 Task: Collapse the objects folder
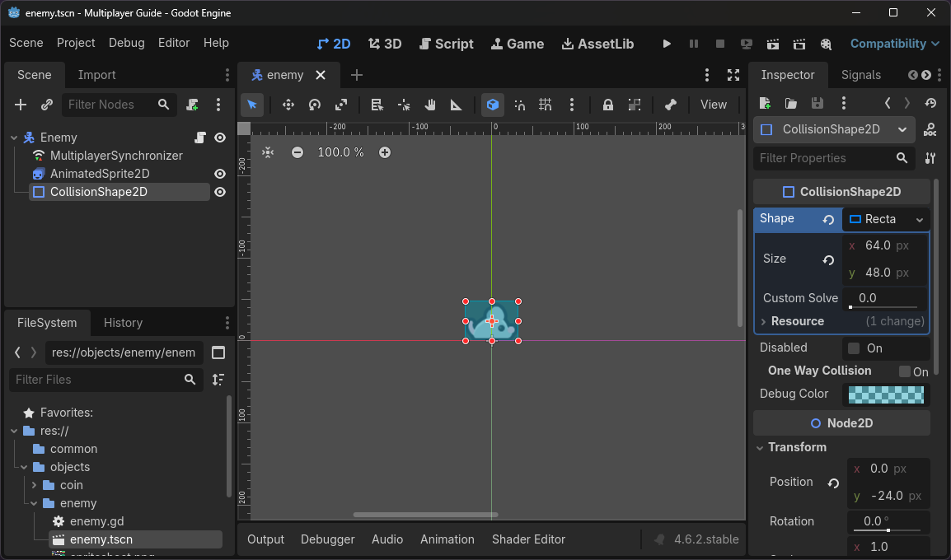point(24,467)
